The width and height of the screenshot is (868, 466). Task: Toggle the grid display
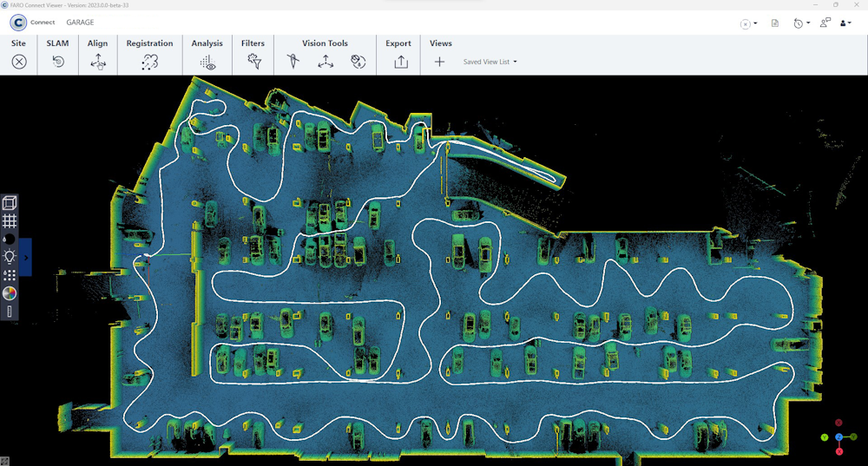(x=10, y=221)
